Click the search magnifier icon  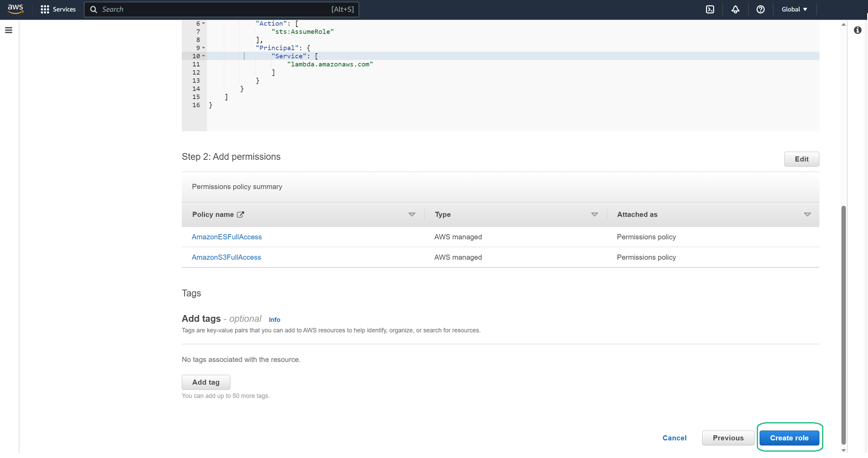click(x=94, y=9)
